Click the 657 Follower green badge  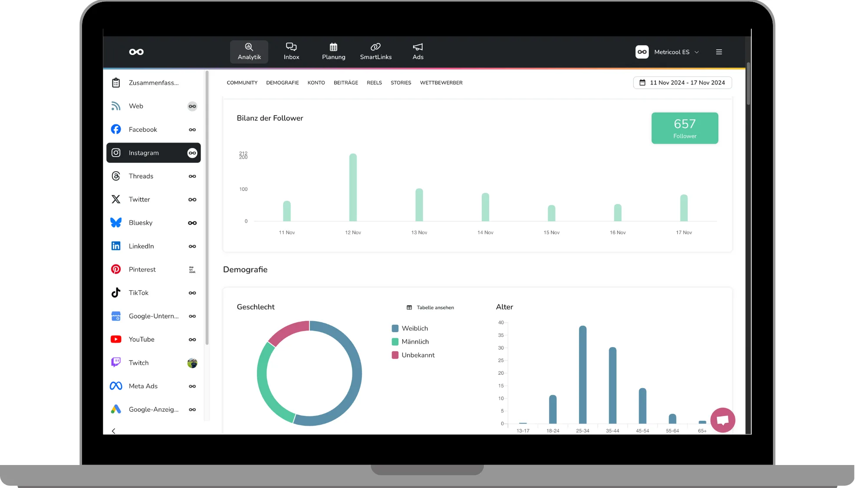[684, 128]
